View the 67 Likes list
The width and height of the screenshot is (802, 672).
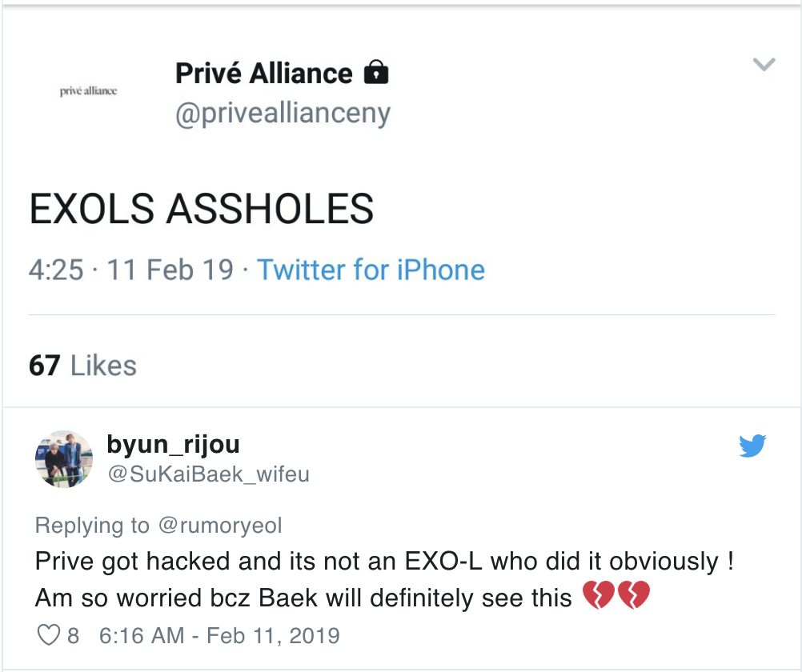point(82,366)
